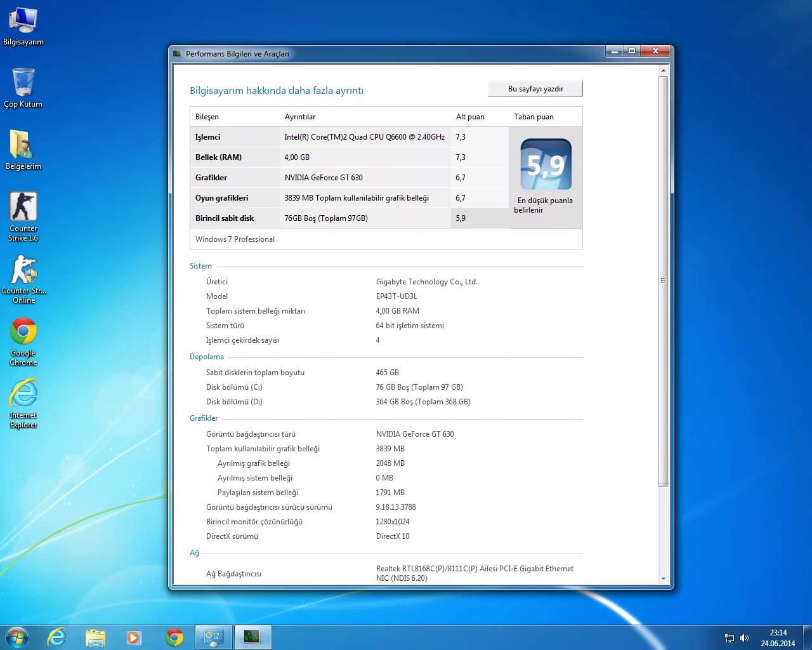The height and width of the screenshot is (650, 812).
Task: Minimize the Performans Bilgileri window
Action: click(615, 51)
